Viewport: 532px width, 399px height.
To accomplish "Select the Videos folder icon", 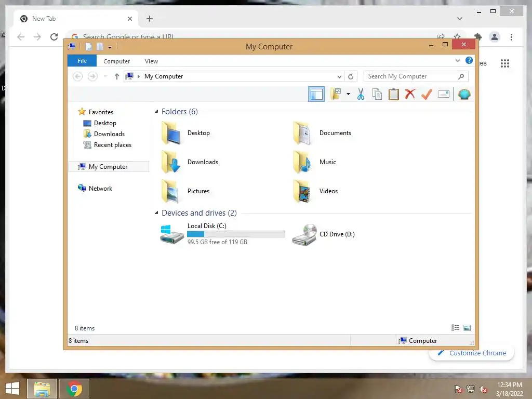I will coord(302,191).
